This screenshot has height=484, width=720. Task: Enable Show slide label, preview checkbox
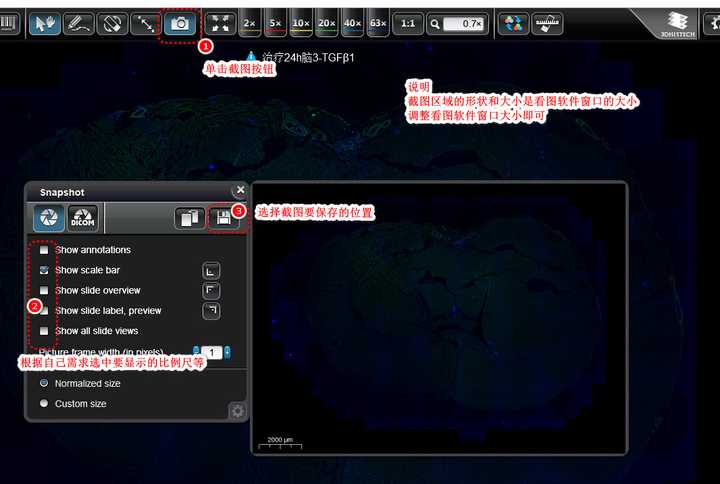(44, 311)
